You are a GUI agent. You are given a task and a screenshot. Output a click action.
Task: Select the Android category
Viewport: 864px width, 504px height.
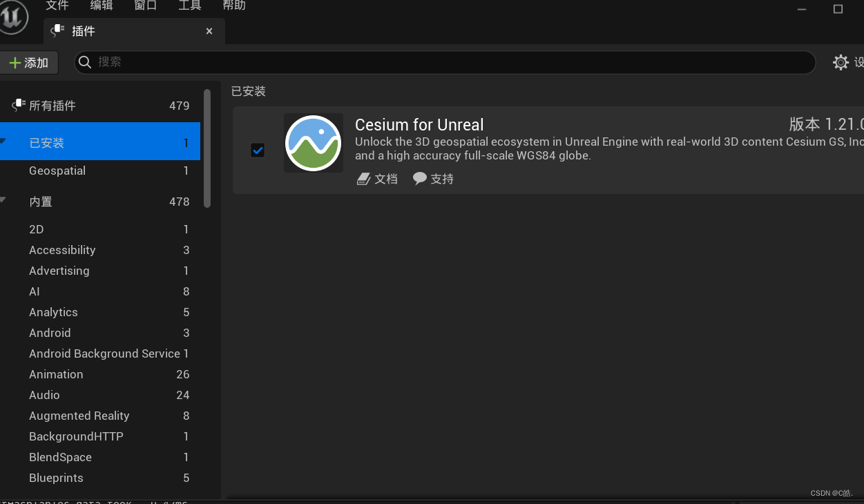(100, 333)
